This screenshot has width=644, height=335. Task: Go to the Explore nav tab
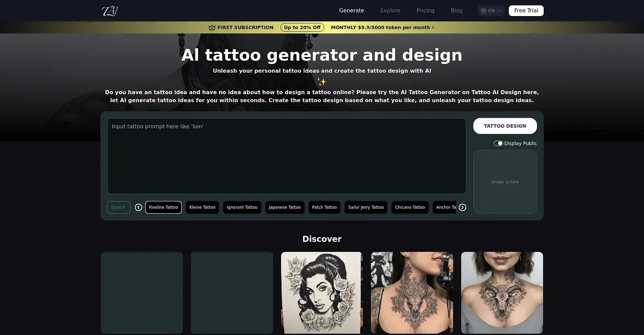390,11
